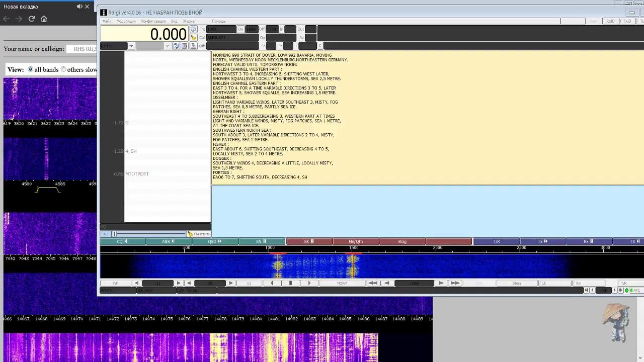The image size is (644, 362).
Task: Select the 'others slow' radio button
Action: tap(63, 69)
